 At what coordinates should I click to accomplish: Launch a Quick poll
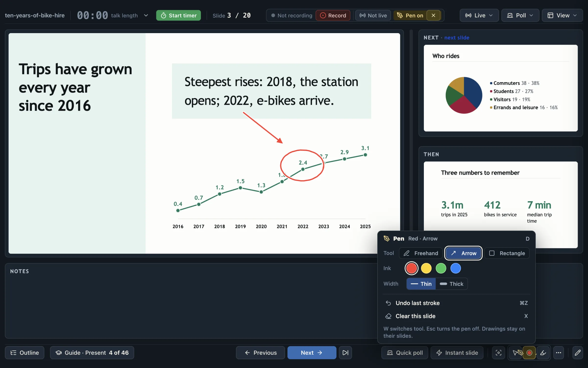(405, 353)
